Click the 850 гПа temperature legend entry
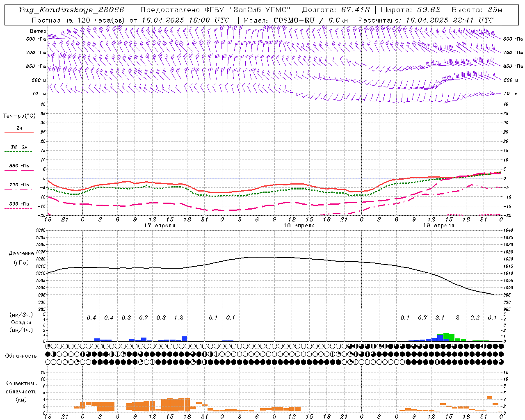Image resolution: width=525 pixels, height=420 pixels. (19, 166)
